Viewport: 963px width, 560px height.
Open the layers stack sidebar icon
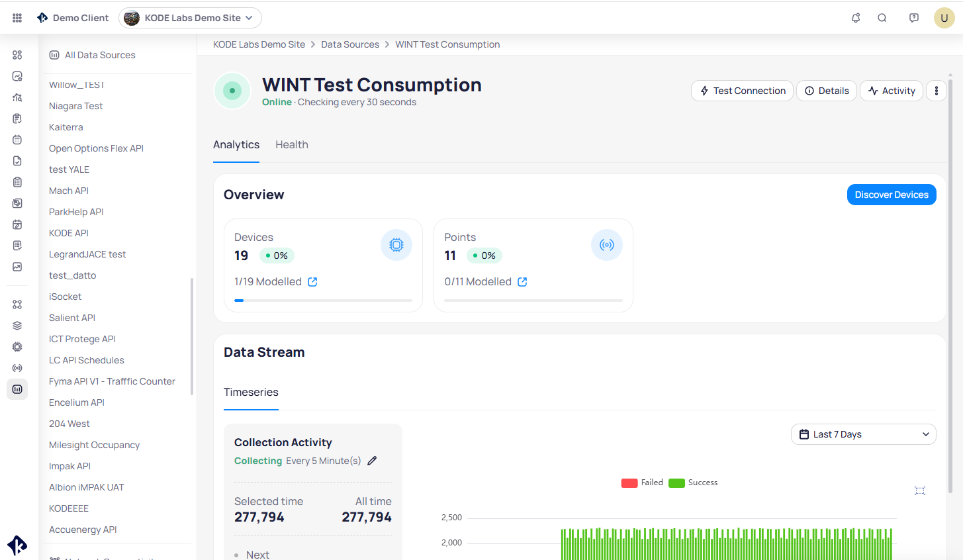click(x=17, y=326)
